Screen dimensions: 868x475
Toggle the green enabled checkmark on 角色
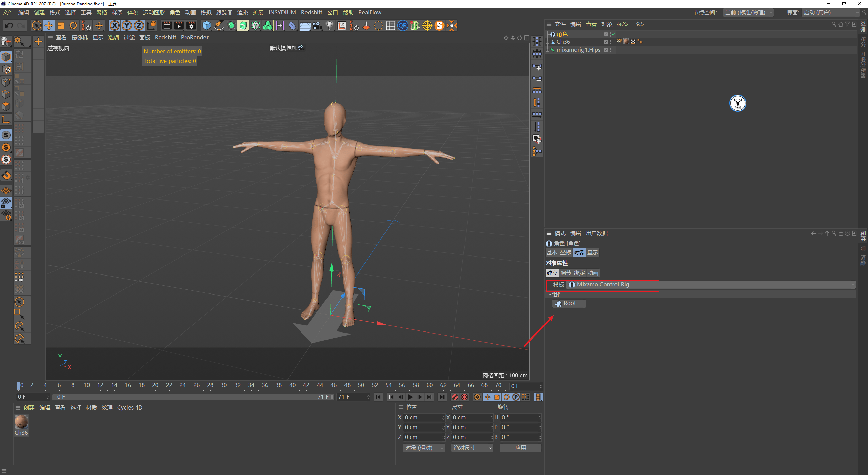[x=613, y=34]
